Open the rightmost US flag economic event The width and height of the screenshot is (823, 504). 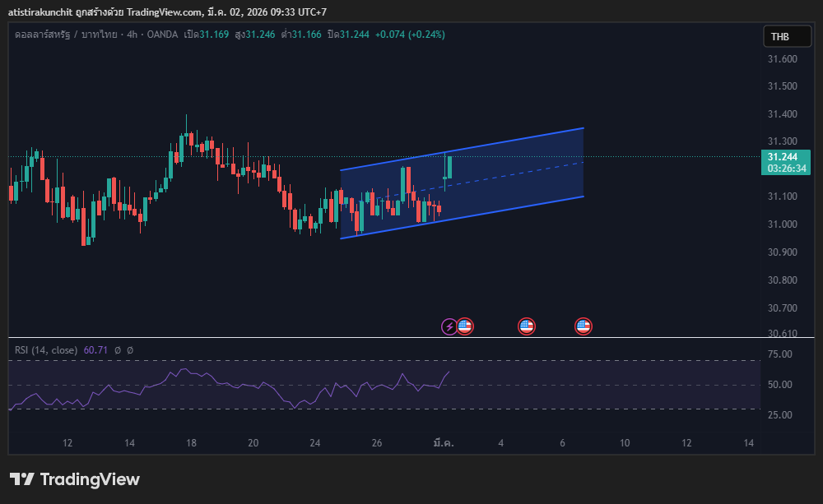tap(584, 326)
